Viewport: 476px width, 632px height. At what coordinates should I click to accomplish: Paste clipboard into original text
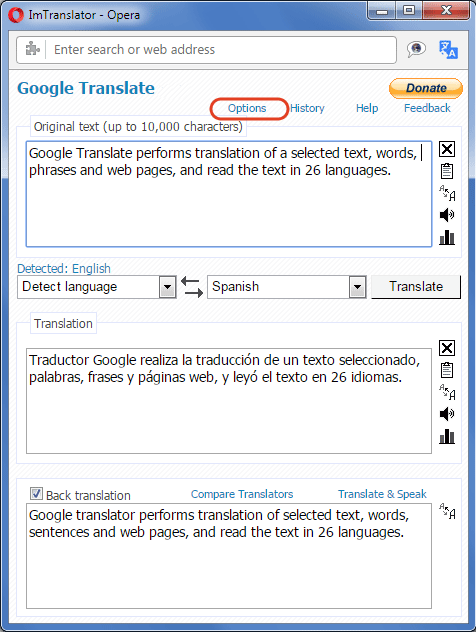pos(447,171)
